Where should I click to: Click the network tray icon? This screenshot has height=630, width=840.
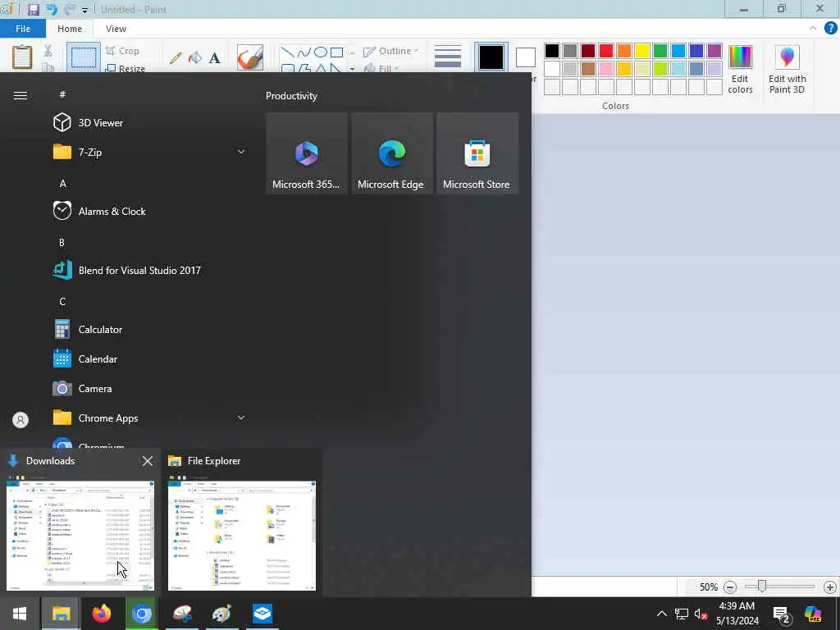click(x=682, y=614)
